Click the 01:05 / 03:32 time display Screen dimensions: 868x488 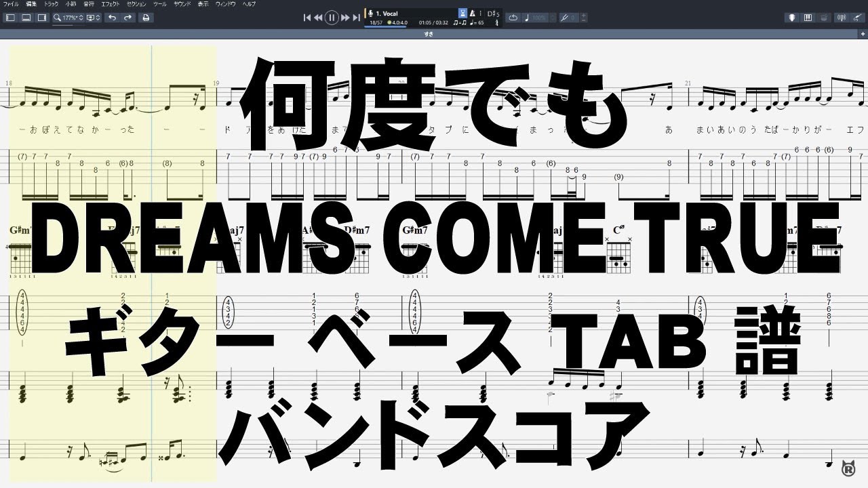pos(433,23)
